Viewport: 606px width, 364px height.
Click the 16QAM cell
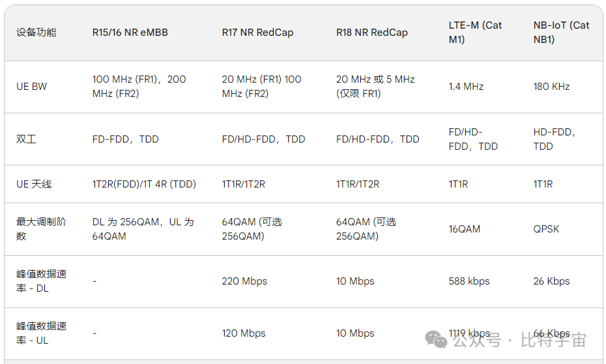(465, 229)
